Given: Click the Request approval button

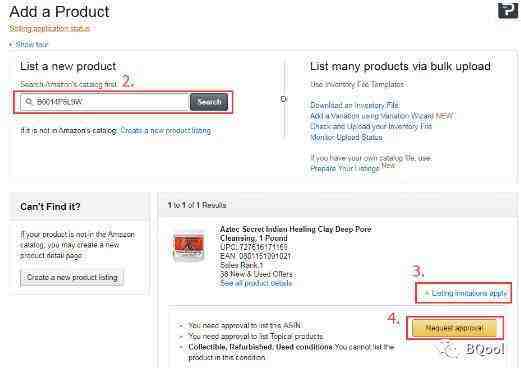Looking at the screenshot, I should point(454,328).
